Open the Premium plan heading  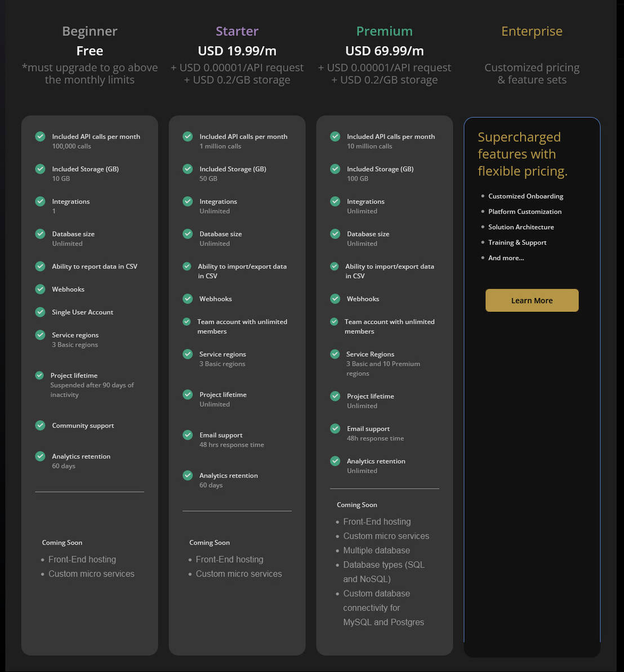click(x=384, y=32)
